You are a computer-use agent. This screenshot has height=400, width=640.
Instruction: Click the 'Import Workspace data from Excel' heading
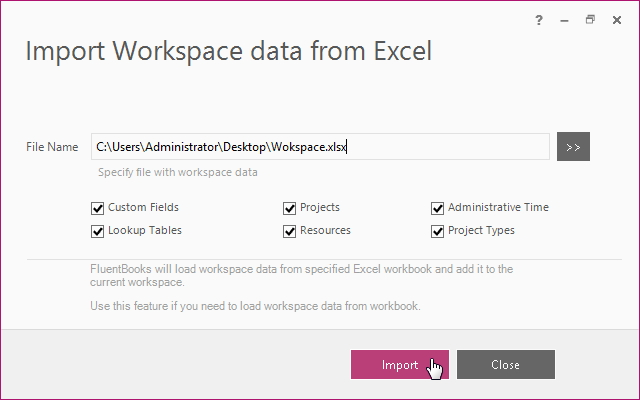click(x=229, y=51)
